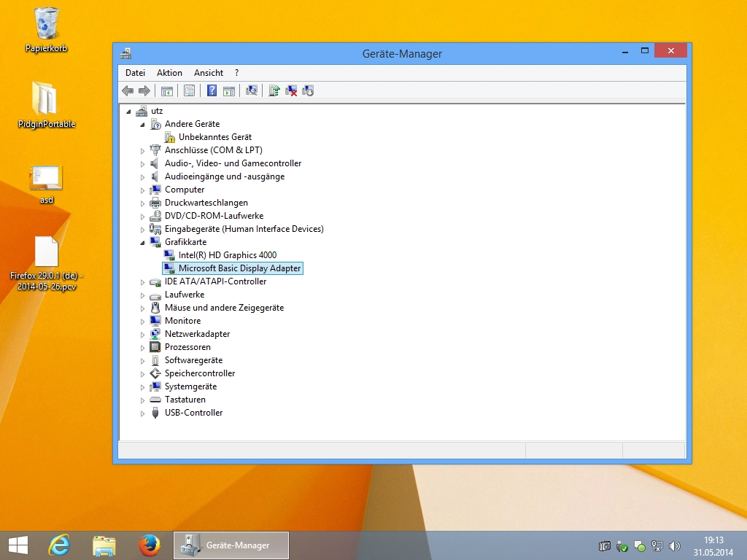Select the Microsoft Basic Display Adapter text
Image resolution: width=747 pixels, height=560 pixels.
point(239,268)
